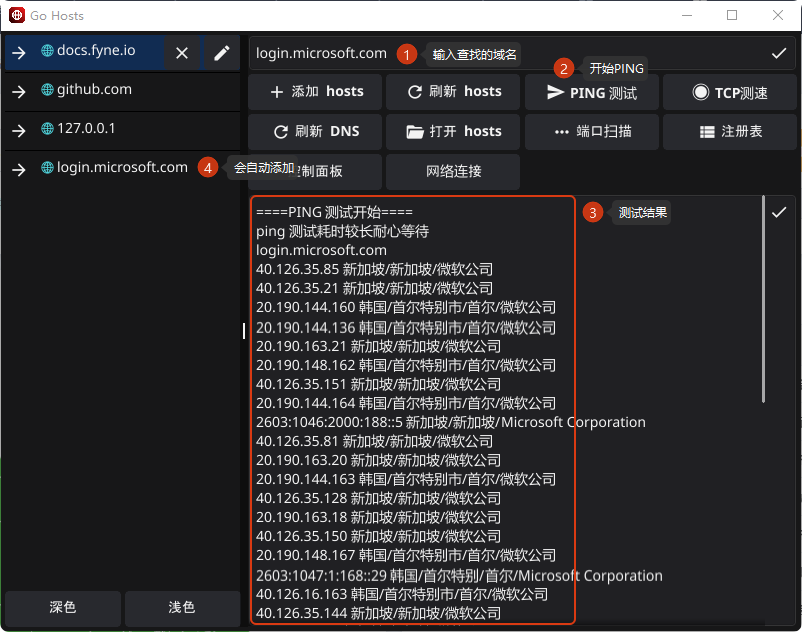The image size is (802, 632).
Task: Open 网络连接 network connections
Action: pyautogui.click(x=453, y=171)
